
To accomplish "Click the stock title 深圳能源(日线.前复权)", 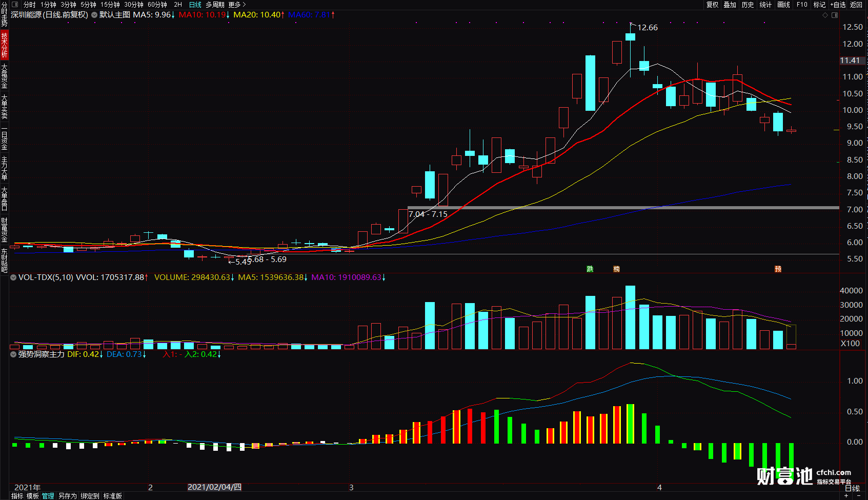I will (49, 15).
